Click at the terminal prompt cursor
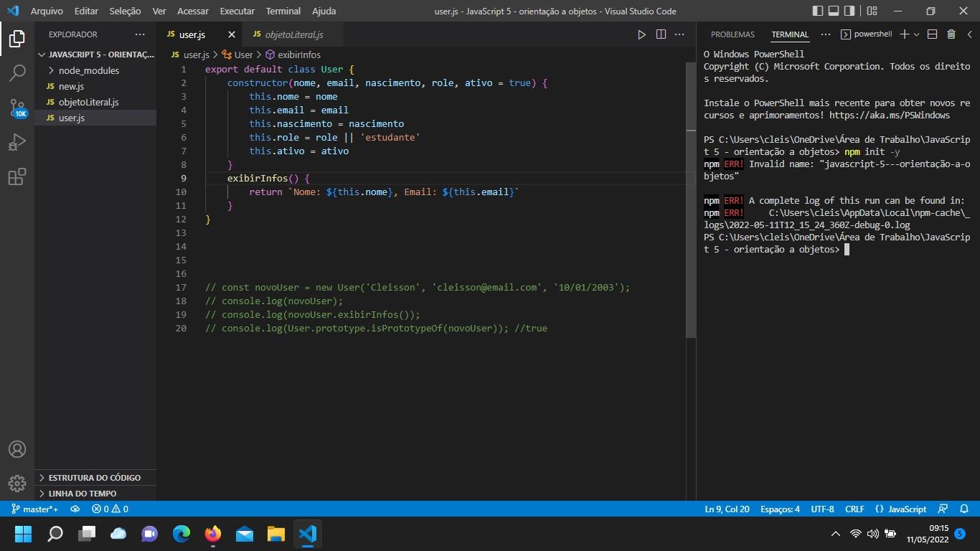 click(847, 250)
